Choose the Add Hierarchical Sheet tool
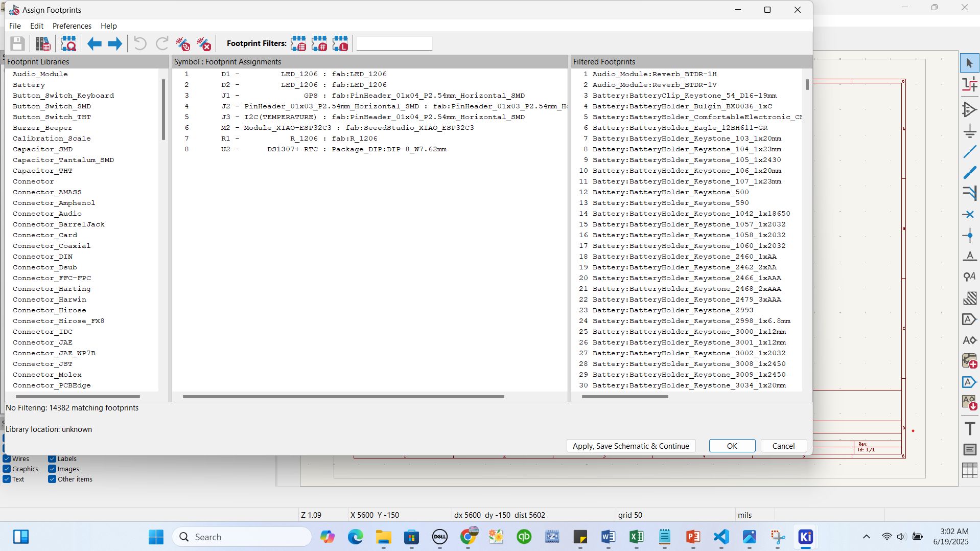This screenshot has width=980, height=551. point(969,361)
